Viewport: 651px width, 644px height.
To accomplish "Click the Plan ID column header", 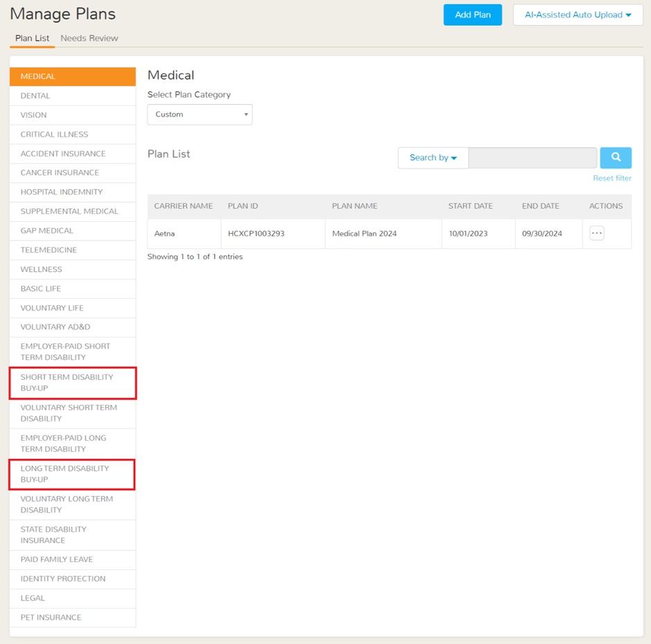I will point(243,206).
